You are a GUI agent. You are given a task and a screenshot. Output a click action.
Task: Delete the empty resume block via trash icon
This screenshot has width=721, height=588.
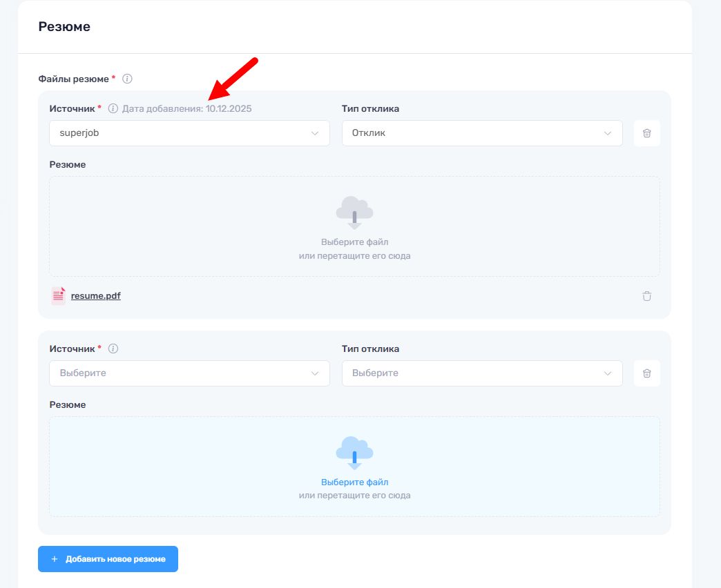[x=646, y=373]
